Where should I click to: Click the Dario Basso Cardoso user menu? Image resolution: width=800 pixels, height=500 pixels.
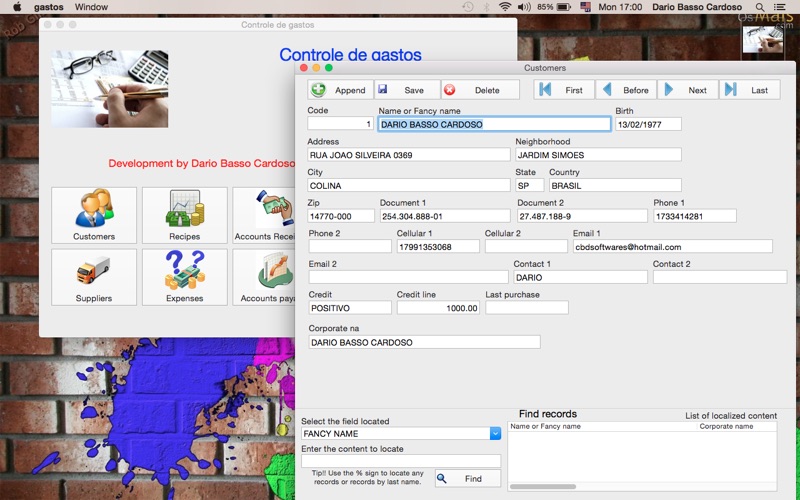697,7
